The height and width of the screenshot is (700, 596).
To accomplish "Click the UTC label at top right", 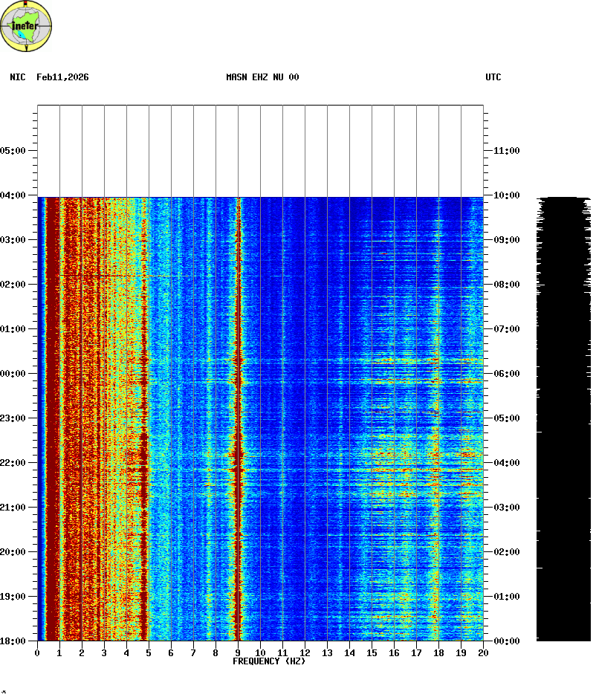I will coord(493,77).
